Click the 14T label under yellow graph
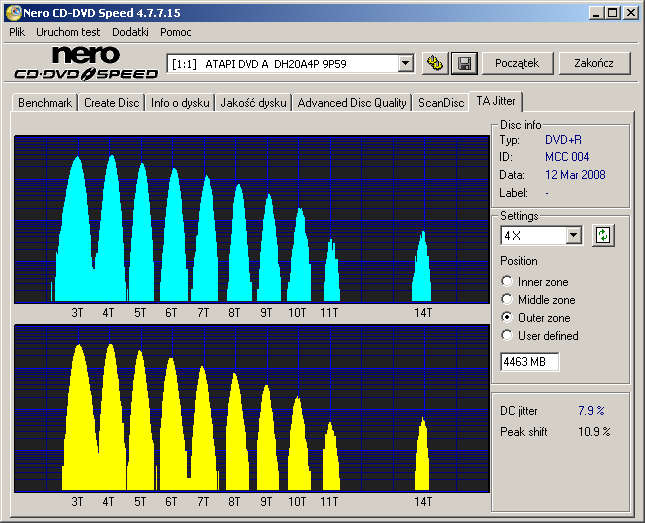645x523 pixels. pyautogui.click(x=423, y=502)
